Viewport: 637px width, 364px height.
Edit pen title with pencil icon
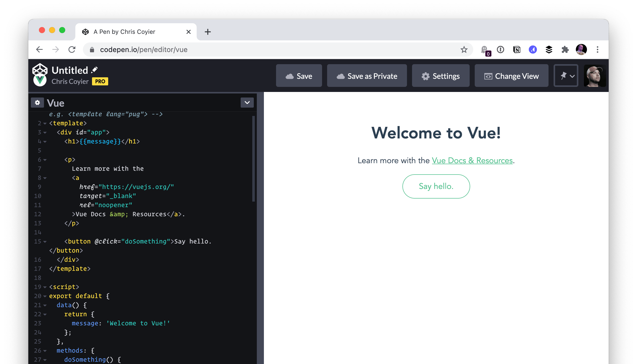pos(95,70)
